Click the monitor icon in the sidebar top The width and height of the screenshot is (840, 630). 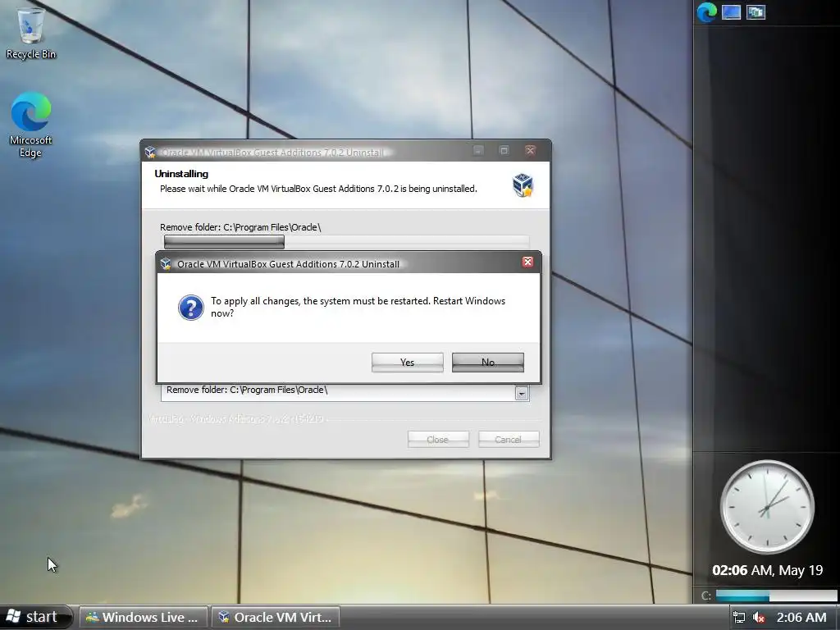pyautogui.click(x=731, y=12)
